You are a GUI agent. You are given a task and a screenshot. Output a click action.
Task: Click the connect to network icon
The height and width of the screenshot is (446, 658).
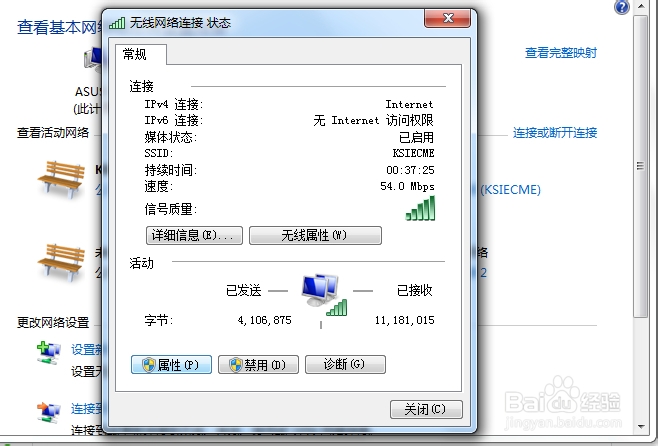point(49,412)
